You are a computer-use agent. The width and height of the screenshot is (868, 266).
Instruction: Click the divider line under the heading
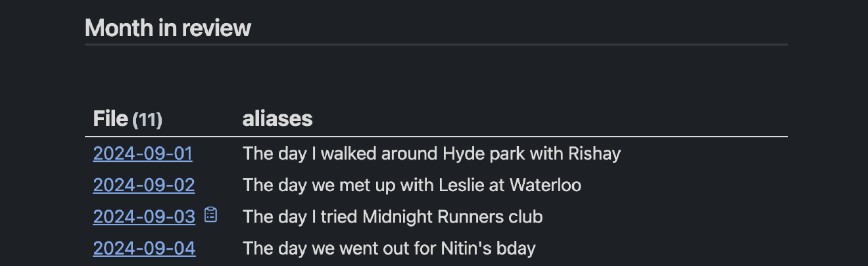(436, 45)
